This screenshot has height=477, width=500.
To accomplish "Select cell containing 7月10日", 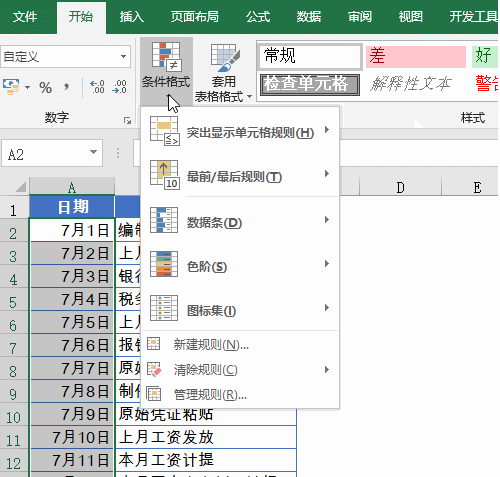I will (x=72, y=437).
